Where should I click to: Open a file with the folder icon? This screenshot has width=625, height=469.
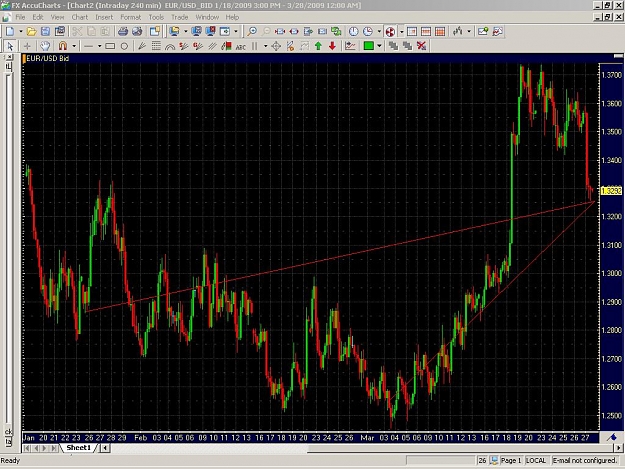[x=31, y=31]
